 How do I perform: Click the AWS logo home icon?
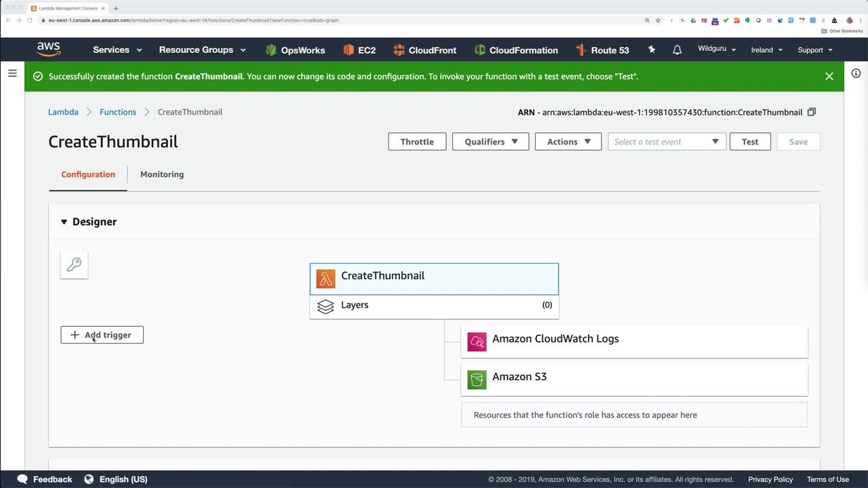pos(49,49)
